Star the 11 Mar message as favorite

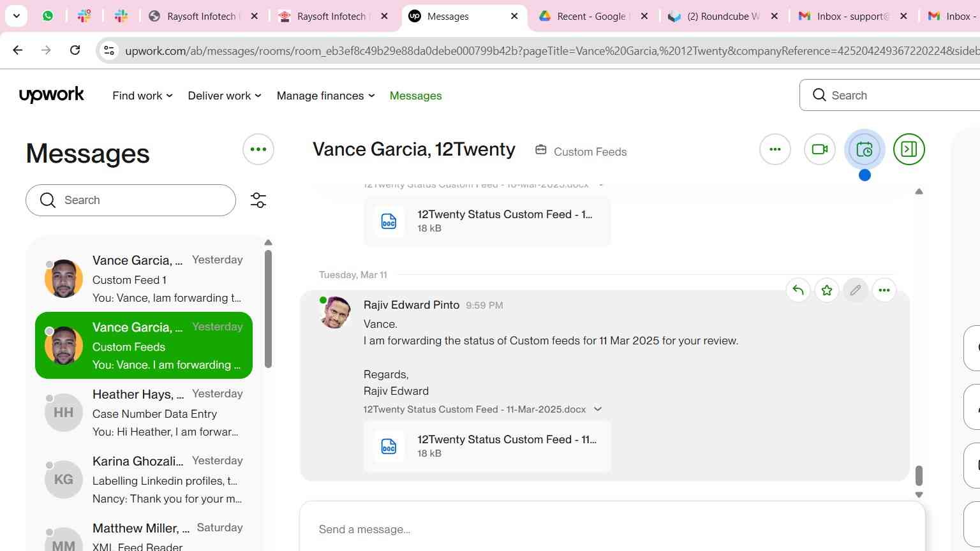pyautogui.click(x=827, y=290)
